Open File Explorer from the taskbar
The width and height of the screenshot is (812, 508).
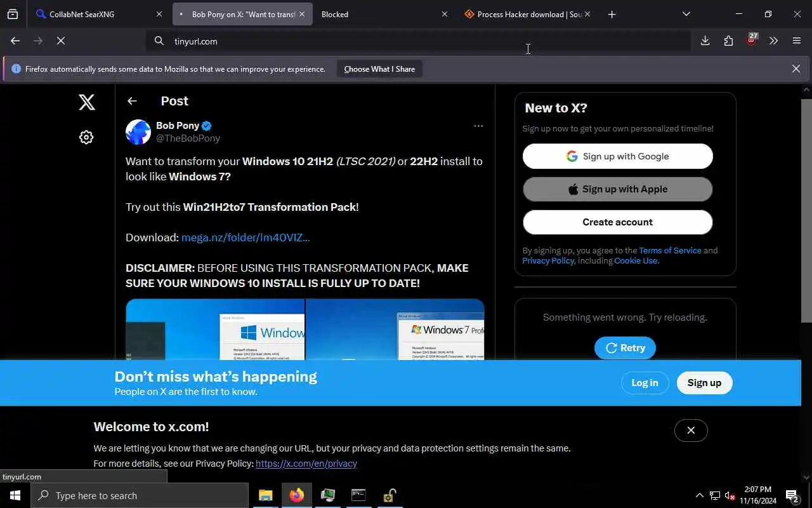[x=266, y=495]
